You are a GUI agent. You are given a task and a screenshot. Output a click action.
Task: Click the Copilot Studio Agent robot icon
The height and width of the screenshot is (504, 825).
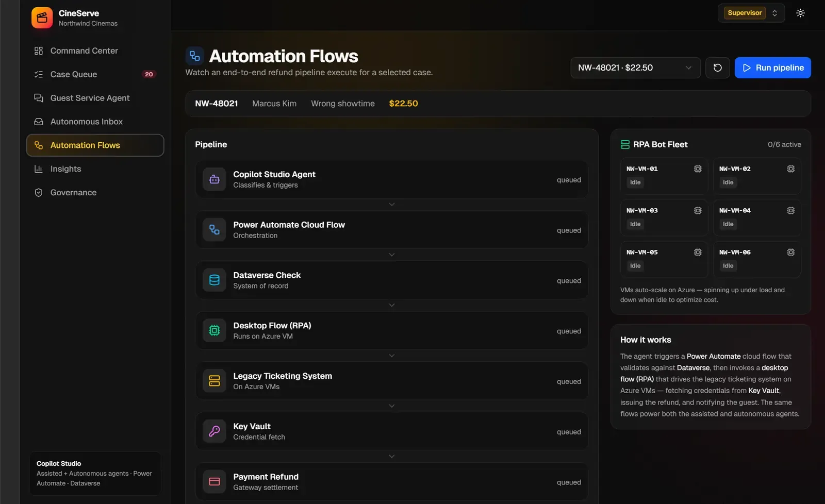point(214,179)
